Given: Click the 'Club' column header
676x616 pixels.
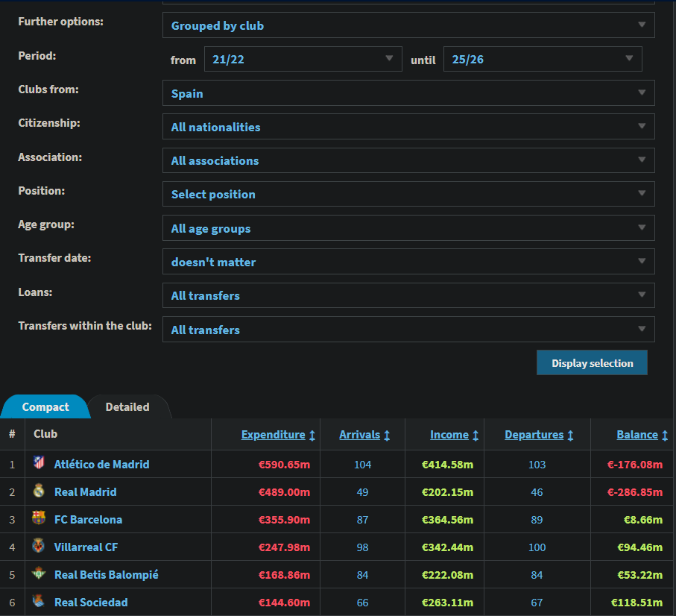Looking at the screenshot, I should click(x=45, y=434).
